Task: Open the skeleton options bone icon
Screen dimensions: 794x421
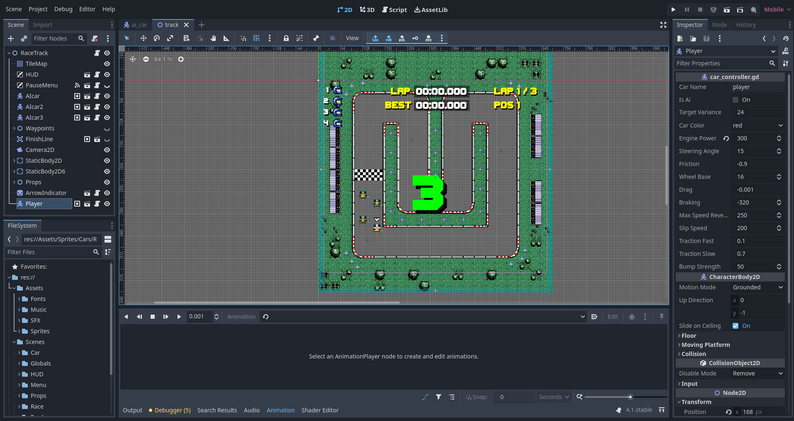Action: [x=316, y=38]
